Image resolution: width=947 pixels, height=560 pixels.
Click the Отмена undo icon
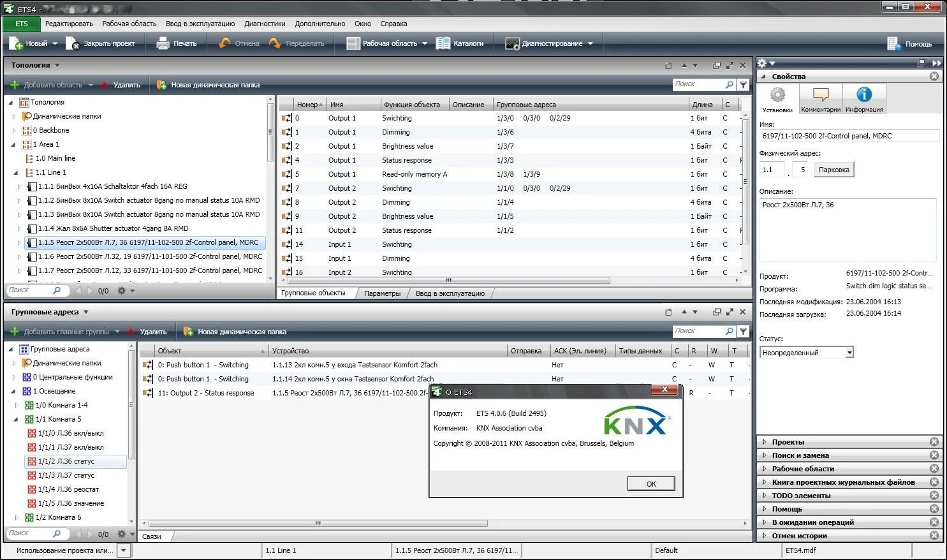224,43
